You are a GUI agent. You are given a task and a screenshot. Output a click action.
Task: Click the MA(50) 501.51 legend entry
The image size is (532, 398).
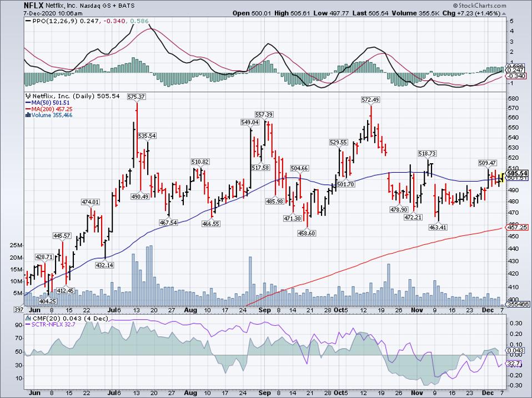point(48,103)
